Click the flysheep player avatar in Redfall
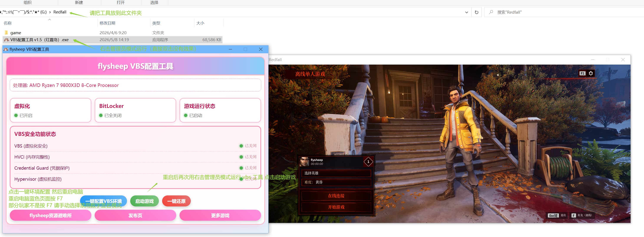The width and height of the screenshot is (644, 237). click(304, 162)
